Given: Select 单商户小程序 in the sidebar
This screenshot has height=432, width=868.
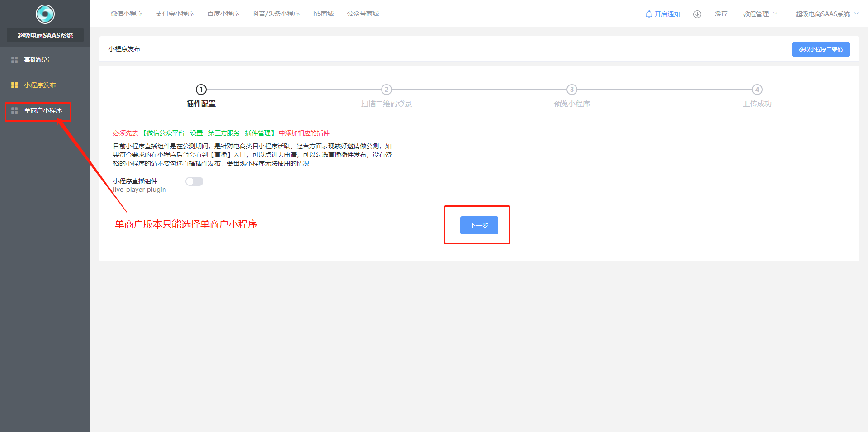Looking at the screenshot, I should 43,110.
